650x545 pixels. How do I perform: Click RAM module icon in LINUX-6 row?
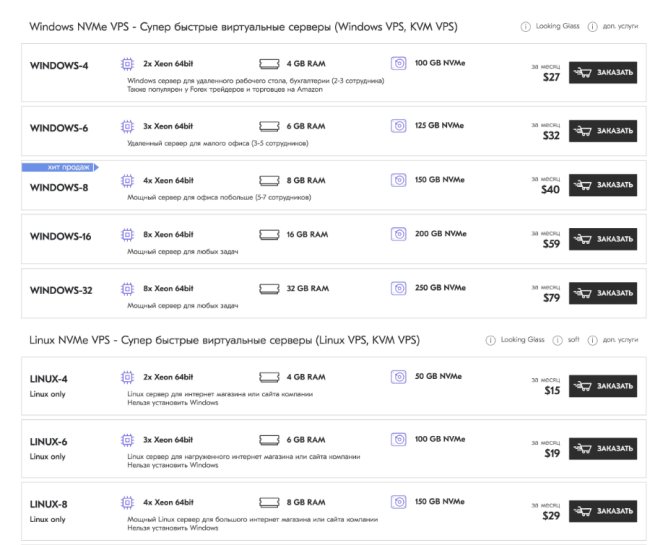pyautogui.click(x=269, y=440)
